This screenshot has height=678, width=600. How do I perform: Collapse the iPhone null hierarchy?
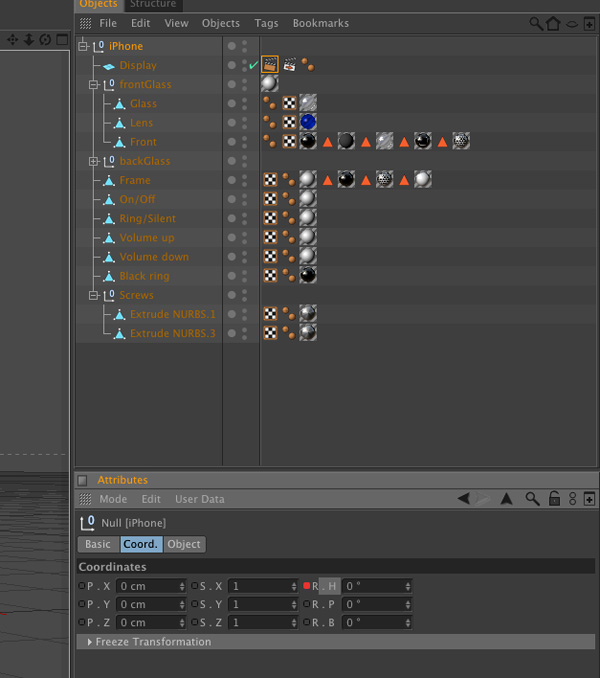point(83,46)
